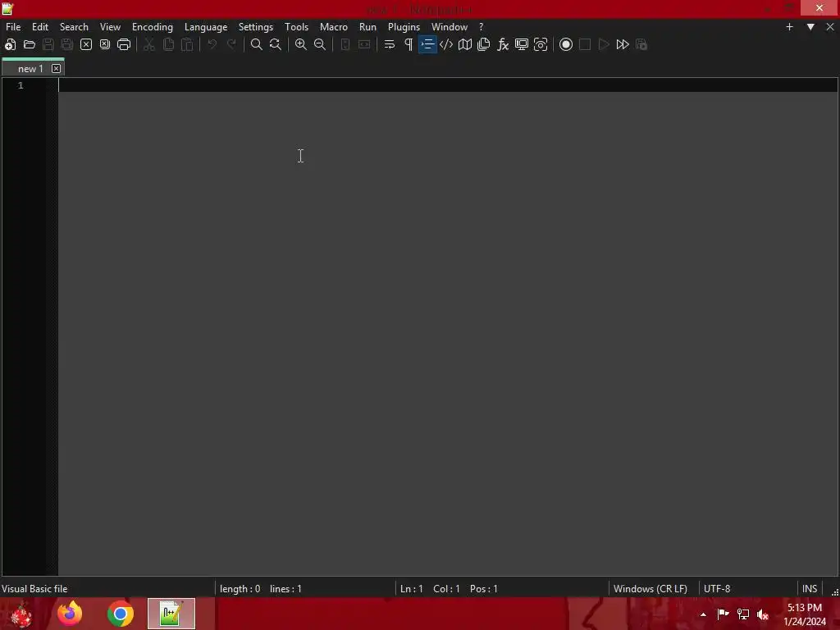840x630 pixels.
Task: Click the Open file folder icon
Action: (30, 44)
